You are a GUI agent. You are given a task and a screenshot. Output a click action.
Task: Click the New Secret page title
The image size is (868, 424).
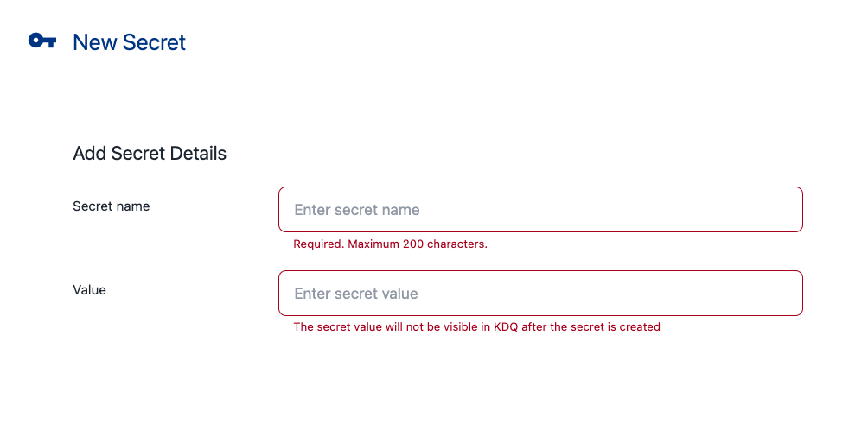click(129, 41)
